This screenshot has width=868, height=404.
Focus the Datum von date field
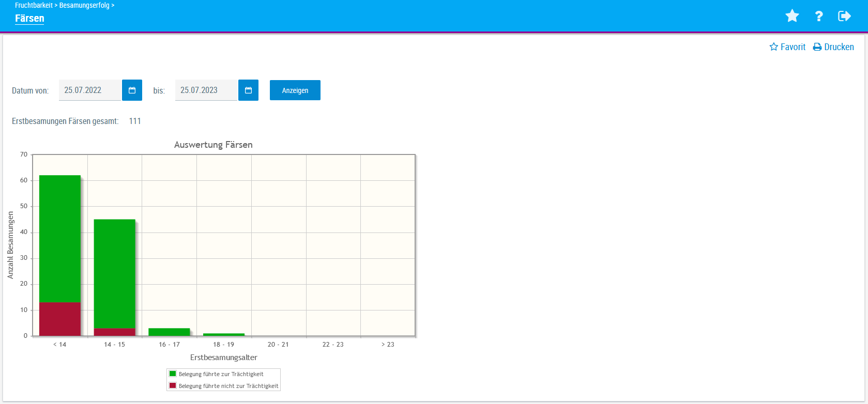point(89,90)
